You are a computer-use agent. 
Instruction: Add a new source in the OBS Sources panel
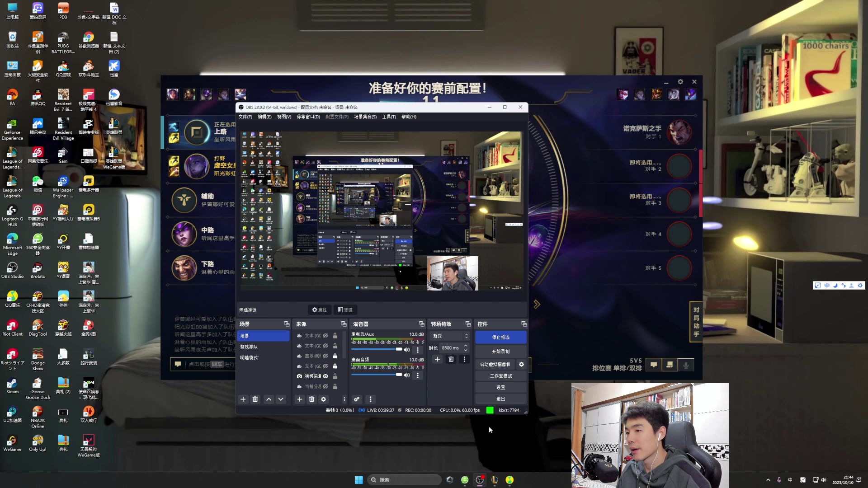pyautogui.click(x=299, y=399)
